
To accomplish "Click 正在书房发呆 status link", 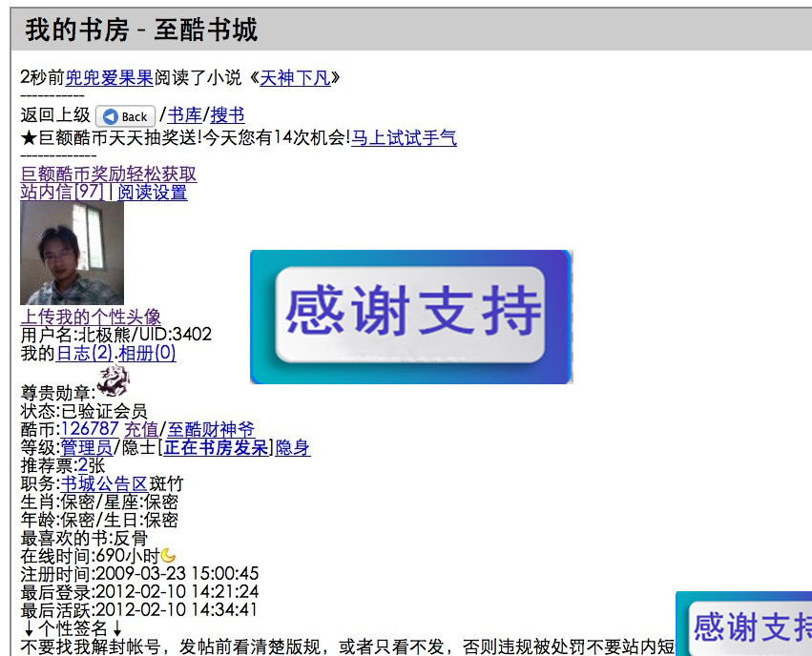I will (x=216, y=447).
